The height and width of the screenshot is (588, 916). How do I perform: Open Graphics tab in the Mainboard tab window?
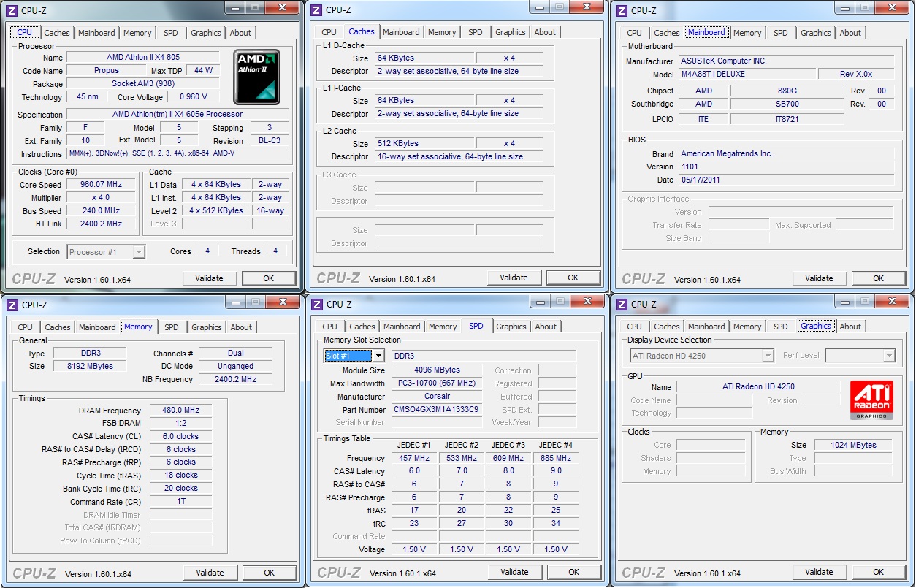click(816, 33)
